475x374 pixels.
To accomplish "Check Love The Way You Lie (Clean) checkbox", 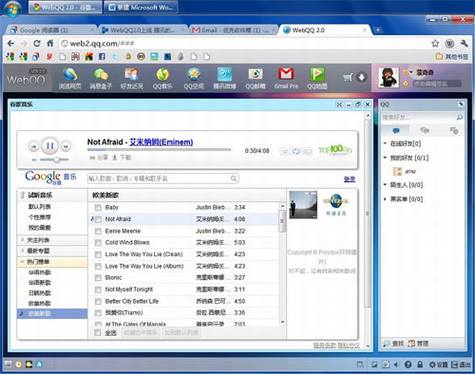I will click(98, 255).
